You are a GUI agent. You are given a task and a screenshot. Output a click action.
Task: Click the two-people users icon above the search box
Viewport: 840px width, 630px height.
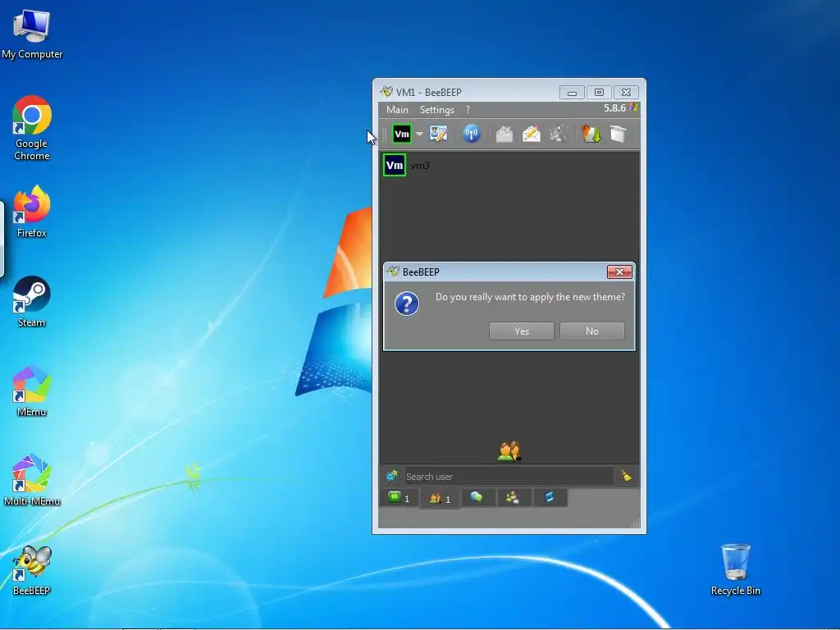coord(509,451)
